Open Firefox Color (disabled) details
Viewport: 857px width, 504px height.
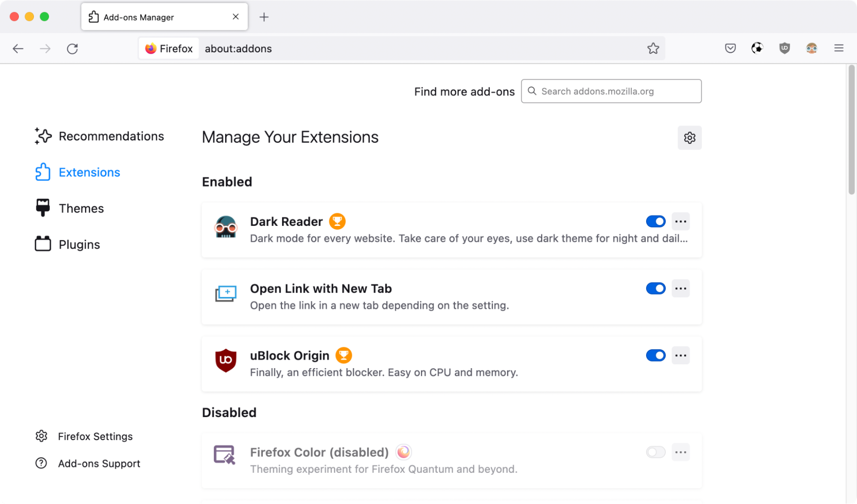pyautogui.click(x=319, y=452)
